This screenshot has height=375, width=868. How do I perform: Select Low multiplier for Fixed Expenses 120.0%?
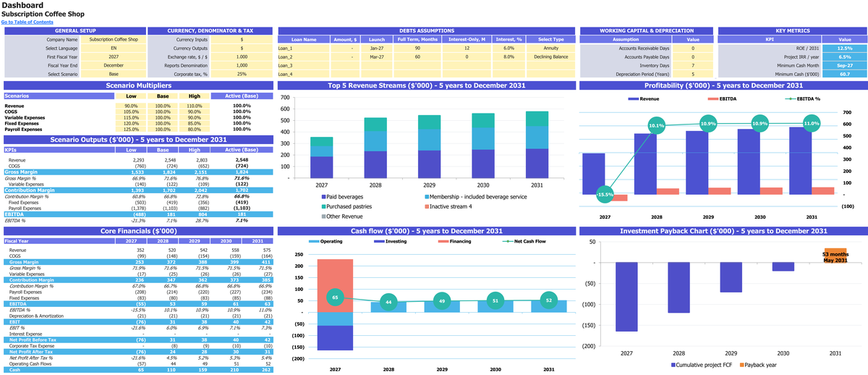[x=131, y=123]
